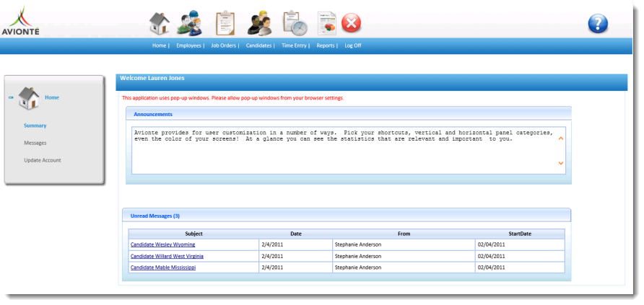Select Employees in the navigation bar

coord(188,45)
